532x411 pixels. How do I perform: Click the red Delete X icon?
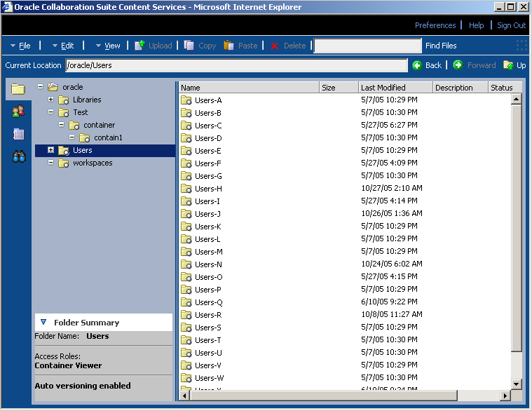pyautogui.click(x=275, y=46)
